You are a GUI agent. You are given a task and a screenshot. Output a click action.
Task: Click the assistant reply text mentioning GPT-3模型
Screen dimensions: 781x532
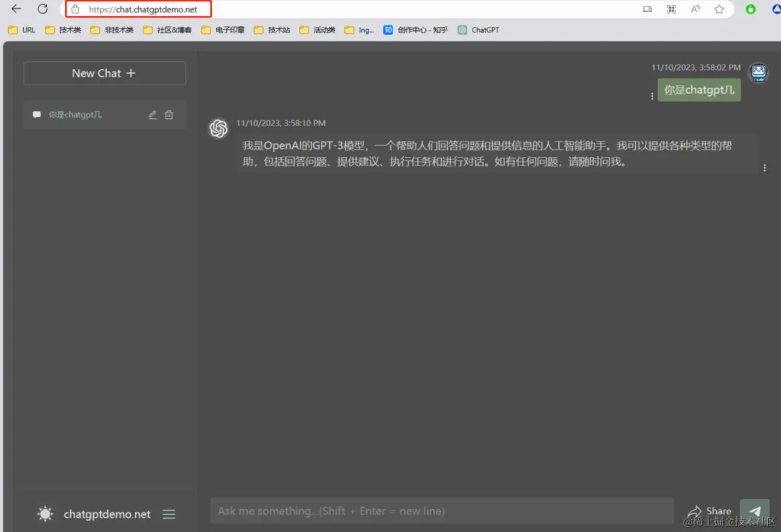click(487, 153)
